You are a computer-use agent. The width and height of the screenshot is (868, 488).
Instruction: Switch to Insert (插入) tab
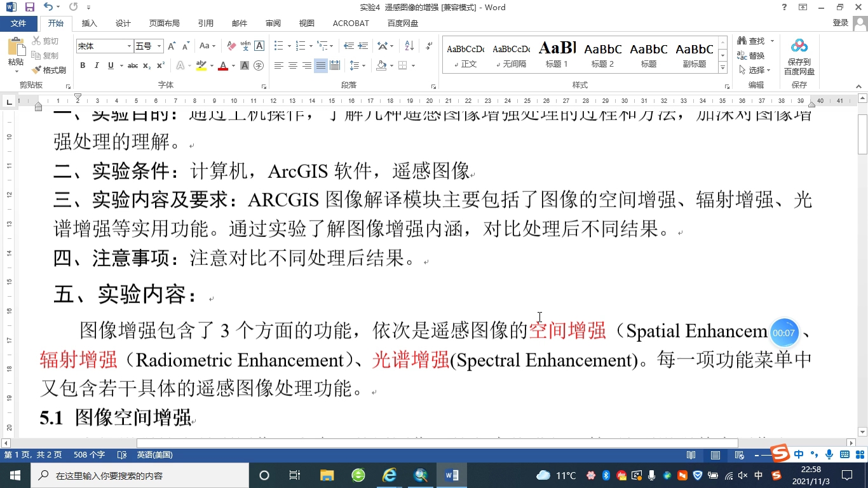(90, 24)
